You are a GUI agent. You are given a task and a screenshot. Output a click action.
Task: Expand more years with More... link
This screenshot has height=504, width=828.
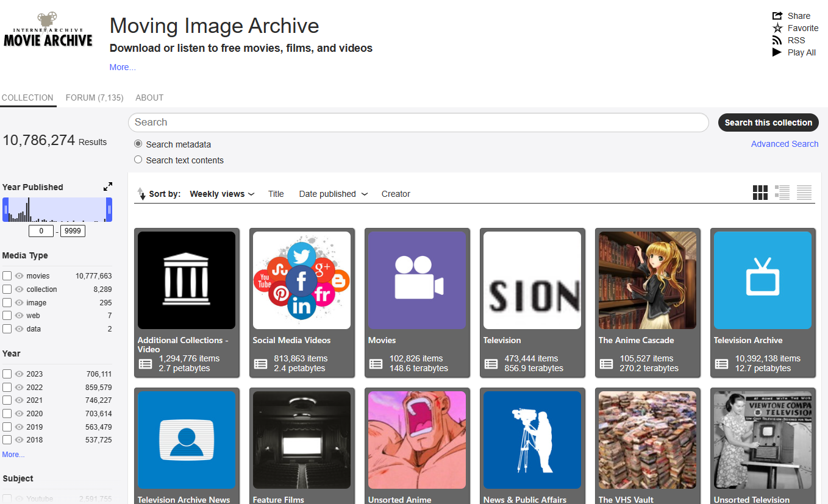point(13,455)
